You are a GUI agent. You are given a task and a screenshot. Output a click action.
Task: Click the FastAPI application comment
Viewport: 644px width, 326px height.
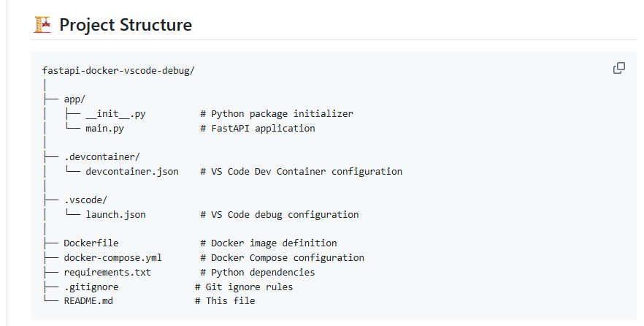(x=258, y=128)
